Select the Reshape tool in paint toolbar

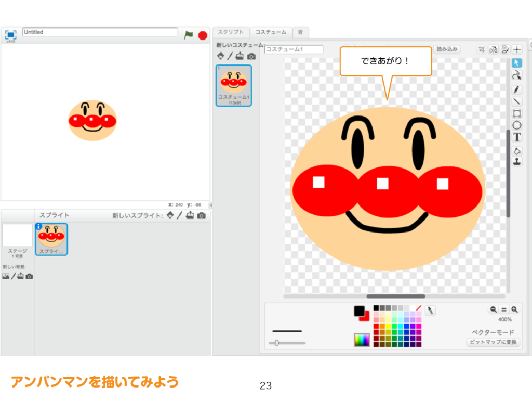517,75
